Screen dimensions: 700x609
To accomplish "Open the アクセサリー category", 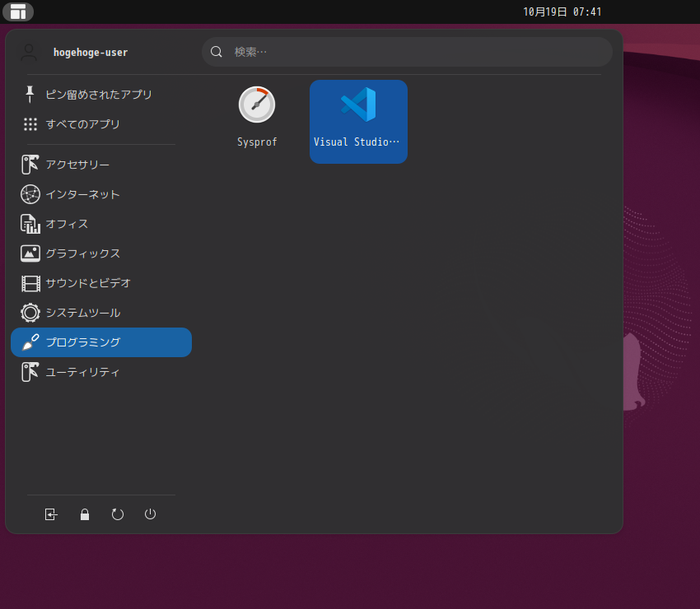I will 101,165.
